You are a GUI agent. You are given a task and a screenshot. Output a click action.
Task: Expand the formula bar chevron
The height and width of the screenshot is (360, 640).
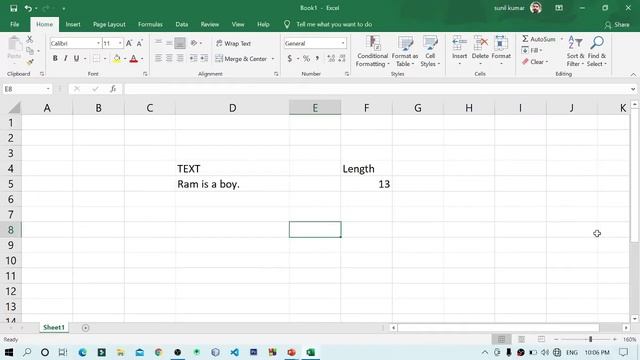(633, 89)
